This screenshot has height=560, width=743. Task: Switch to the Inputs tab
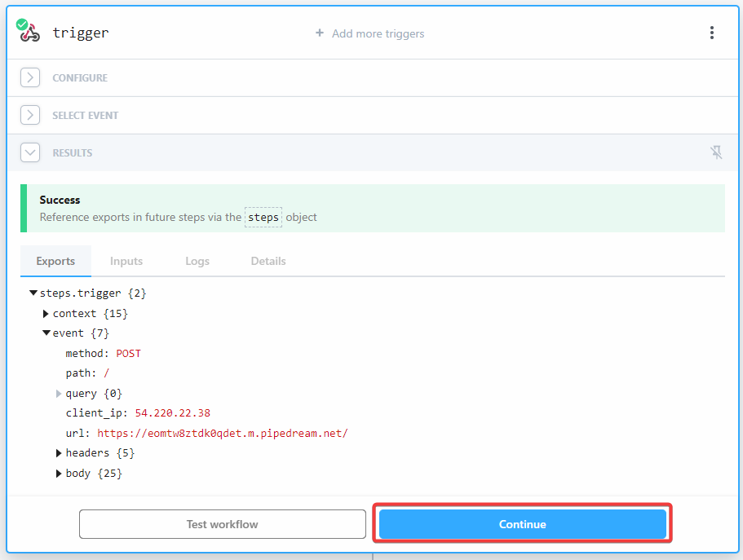click(126, 261)
